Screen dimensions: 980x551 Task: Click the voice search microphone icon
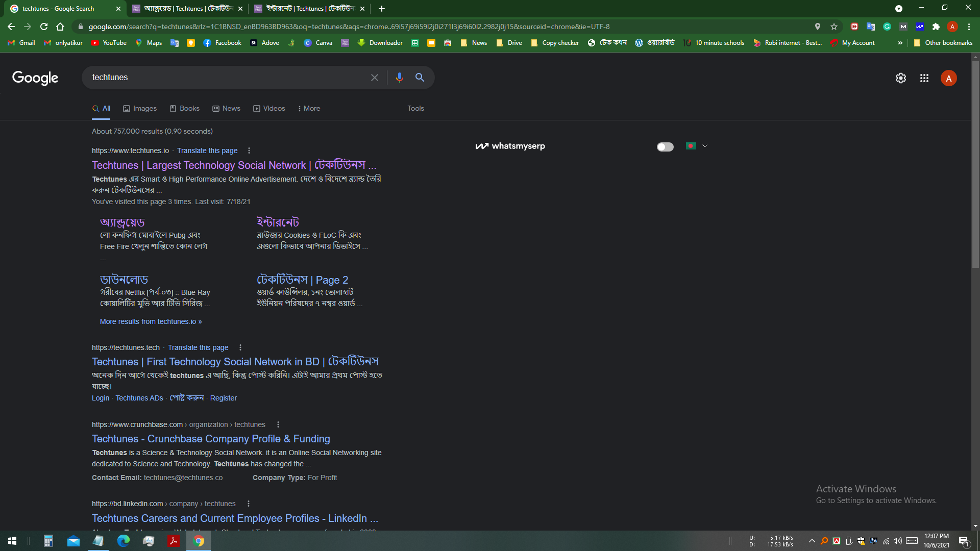pos(399,77)
